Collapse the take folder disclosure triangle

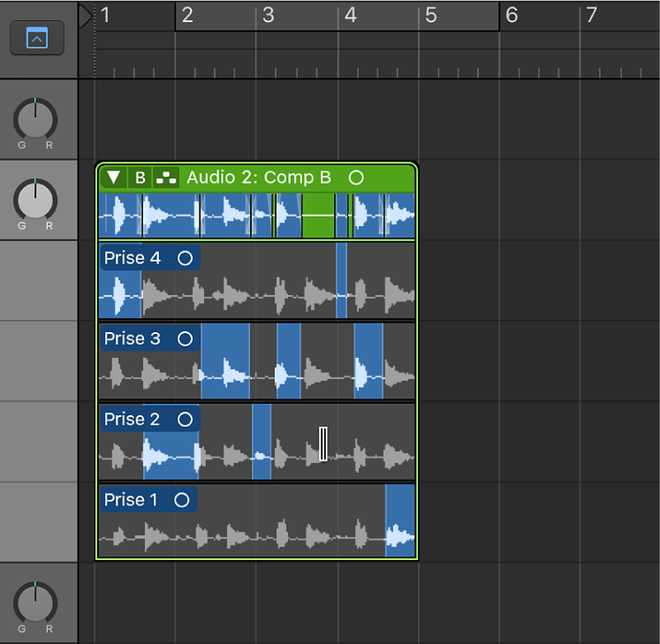click(113, 178)
